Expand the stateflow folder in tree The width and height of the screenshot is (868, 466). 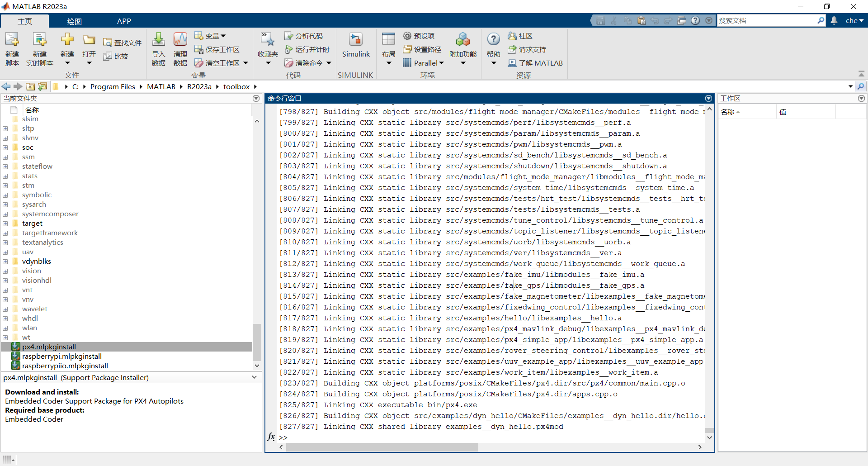[5, 166]
